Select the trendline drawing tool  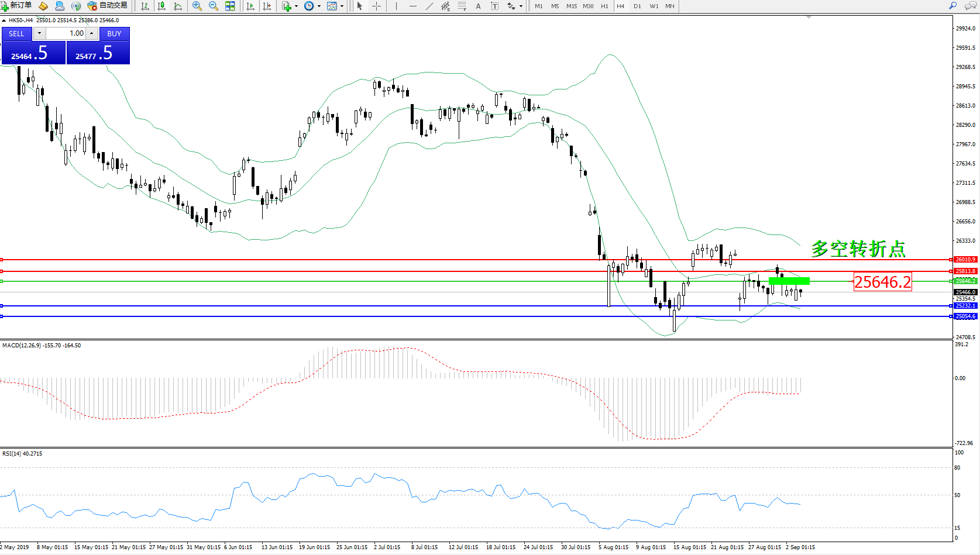tap(429, 6)
